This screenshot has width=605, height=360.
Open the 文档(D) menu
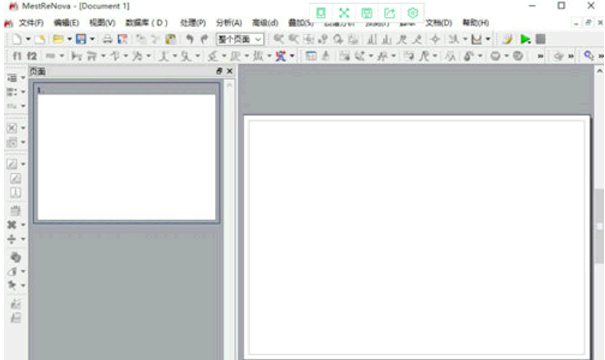(439, 23)
